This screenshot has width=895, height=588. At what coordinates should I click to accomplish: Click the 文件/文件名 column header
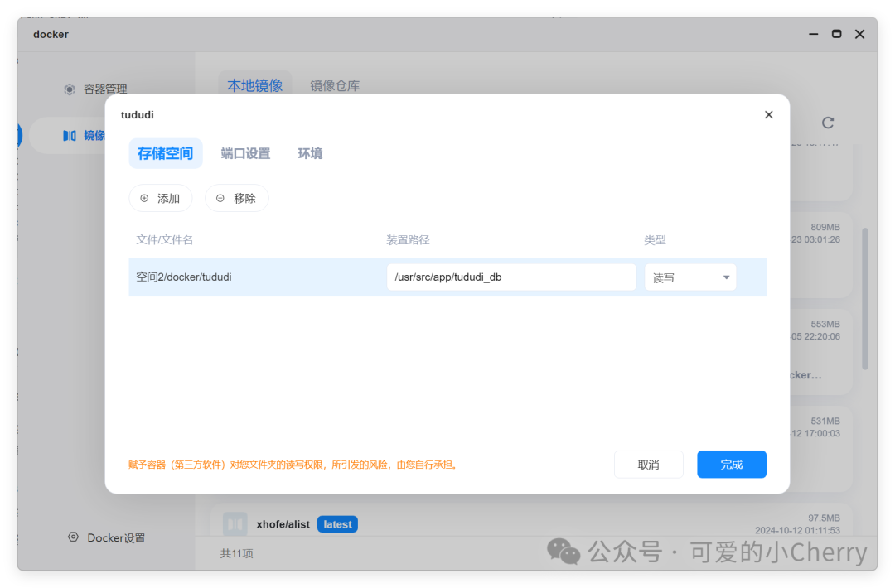point(164,239)
